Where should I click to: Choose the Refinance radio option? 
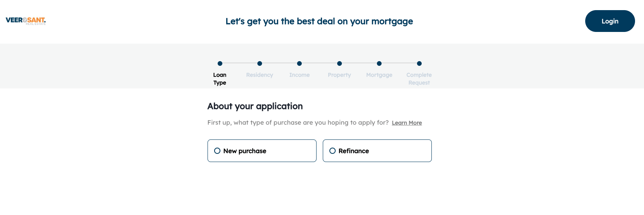click(x=333, y=151)
